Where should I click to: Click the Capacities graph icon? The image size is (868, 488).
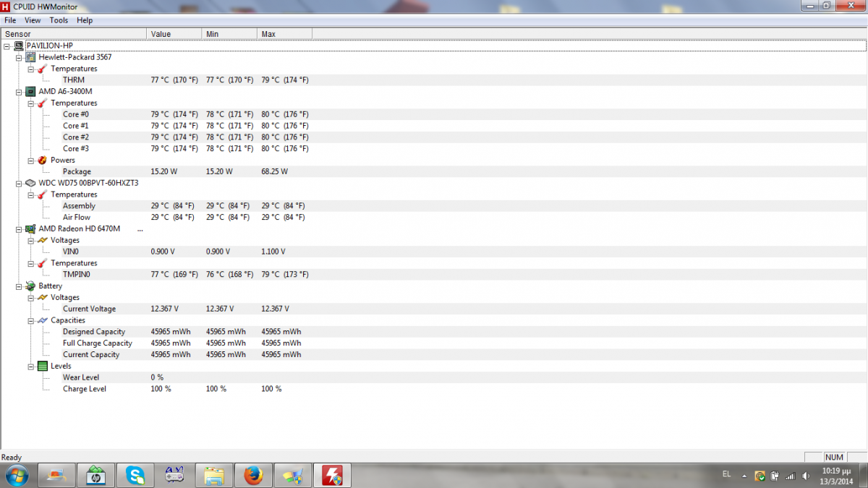point(43,320)
